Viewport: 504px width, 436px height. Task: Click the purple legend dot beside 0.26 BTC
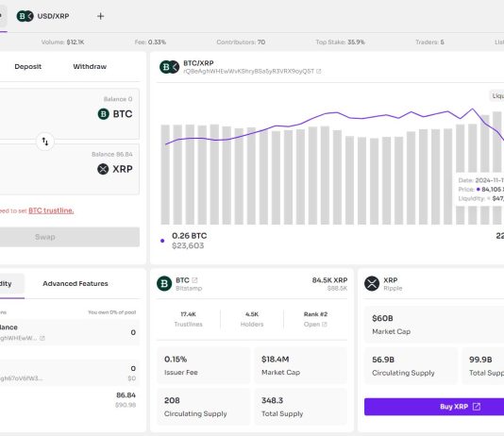coord(162,241)
